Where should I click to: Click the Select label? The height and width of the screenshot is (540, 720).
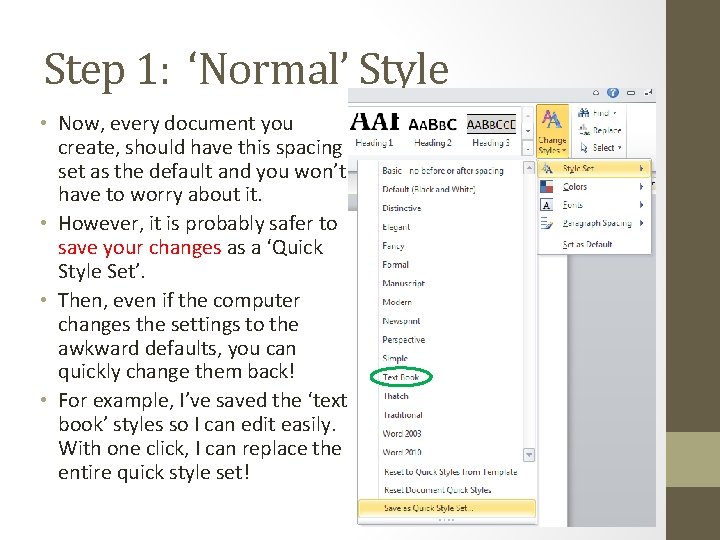603,148
